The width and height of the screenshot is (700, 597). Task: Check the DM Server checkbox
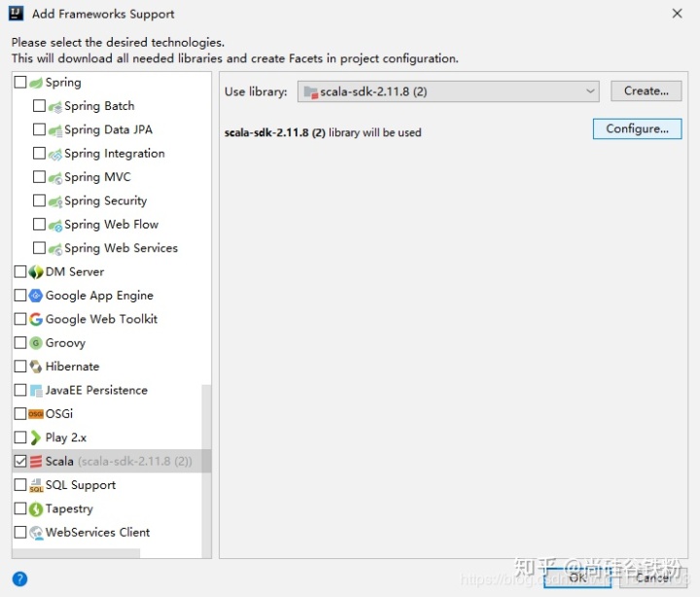click(20, 271)
